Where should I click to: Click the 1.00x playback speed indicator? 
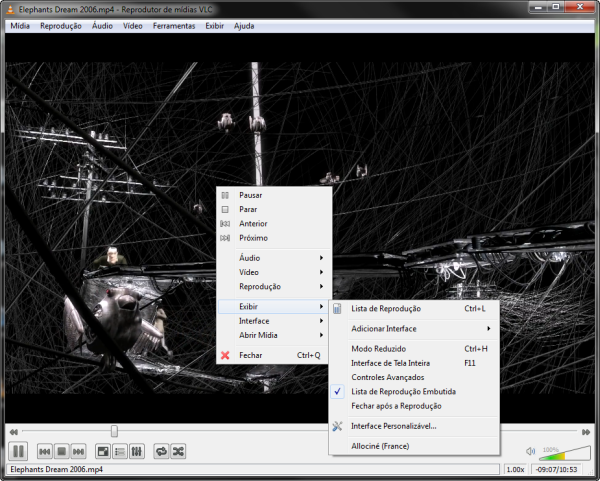(x=515, y=469)
